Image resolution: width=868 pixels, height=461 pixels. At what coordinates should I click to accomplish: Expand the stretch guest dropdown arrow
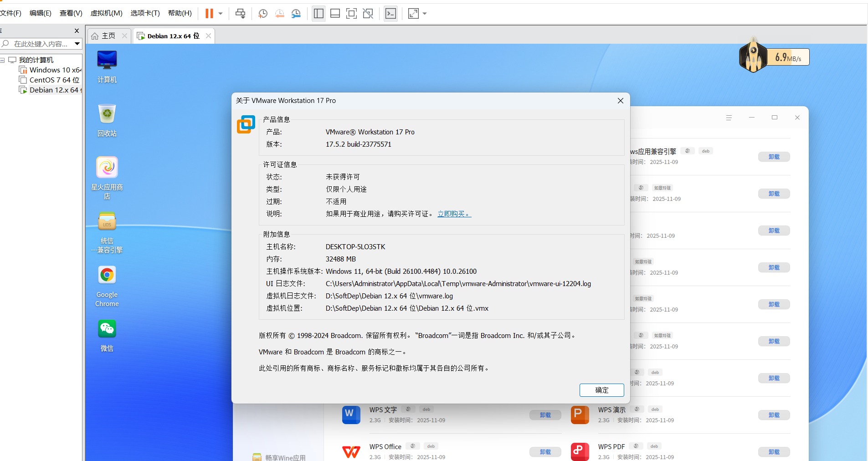pos(425,14)
